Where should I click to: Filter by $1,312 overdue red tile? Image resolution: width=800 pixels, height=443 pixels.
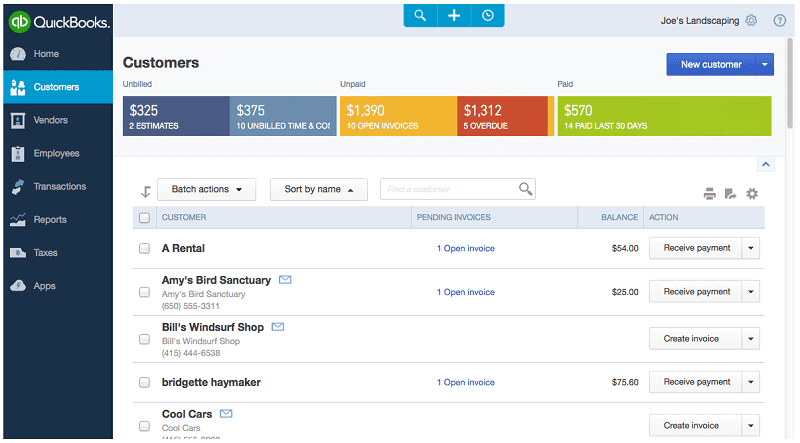point(503,116)
